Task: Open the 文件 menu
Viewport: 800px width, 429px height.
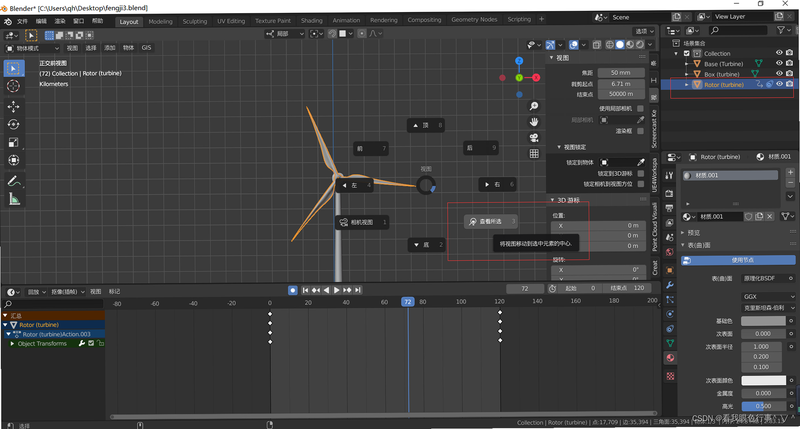Action: 22,21
